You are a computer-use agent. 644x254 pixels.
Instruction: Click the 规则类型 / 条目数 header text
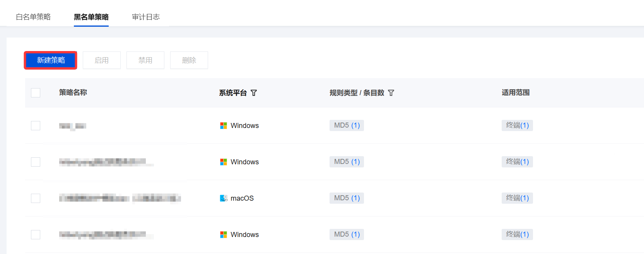pos(357,93)
